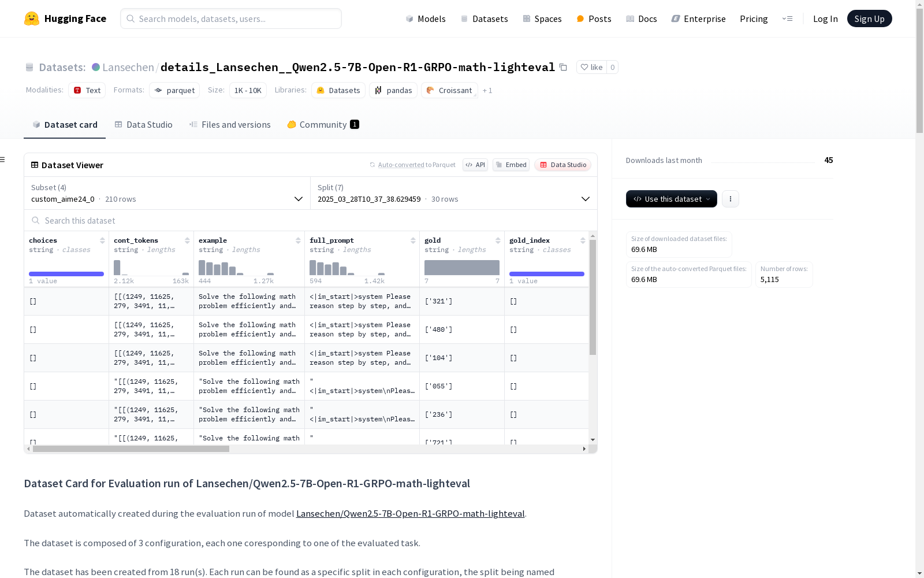
Task: Click the example length histogram
Action: [236, 268]
